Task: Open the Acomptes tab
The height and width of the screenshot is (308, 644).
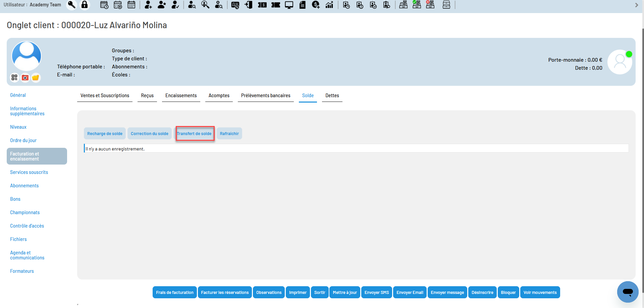Action: click(219, 96)
